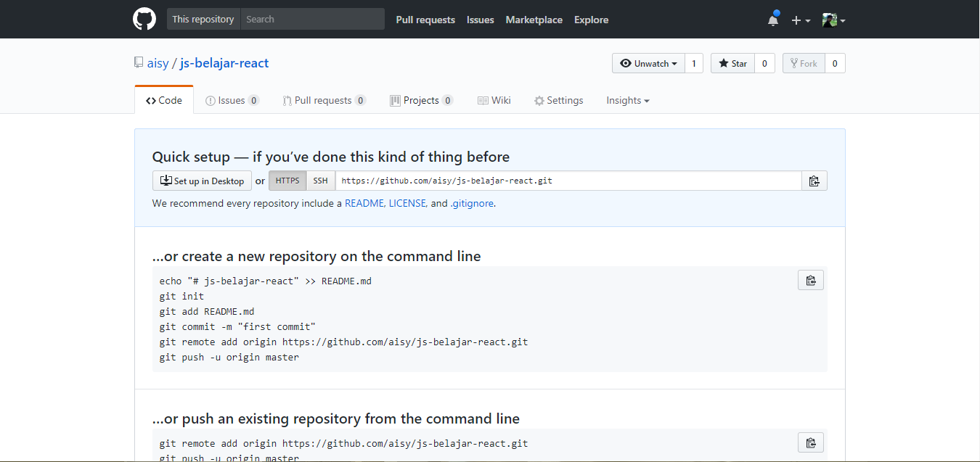
Task: Click the clone URL text field
Action: pos(568,181)
